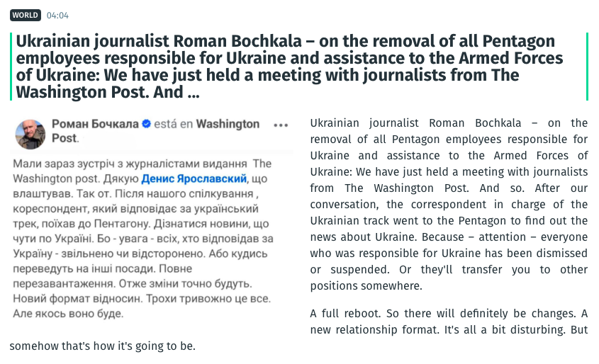Click the blue verified badge
This screenshot has height=364, width=599.
pyautogui.click(x=146, y=124)
